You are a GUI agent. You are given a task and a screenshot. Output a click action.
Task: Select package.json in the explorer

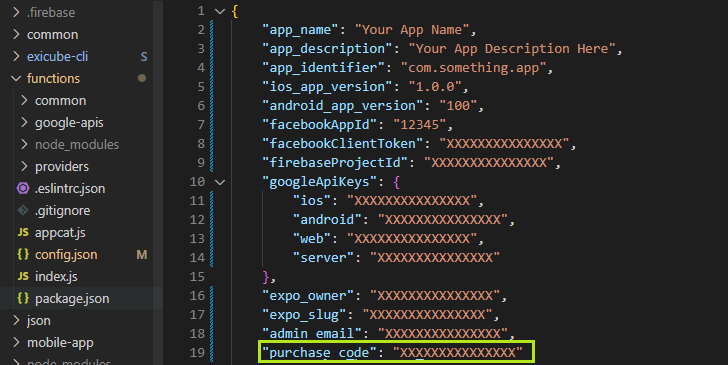coord(72,299)
